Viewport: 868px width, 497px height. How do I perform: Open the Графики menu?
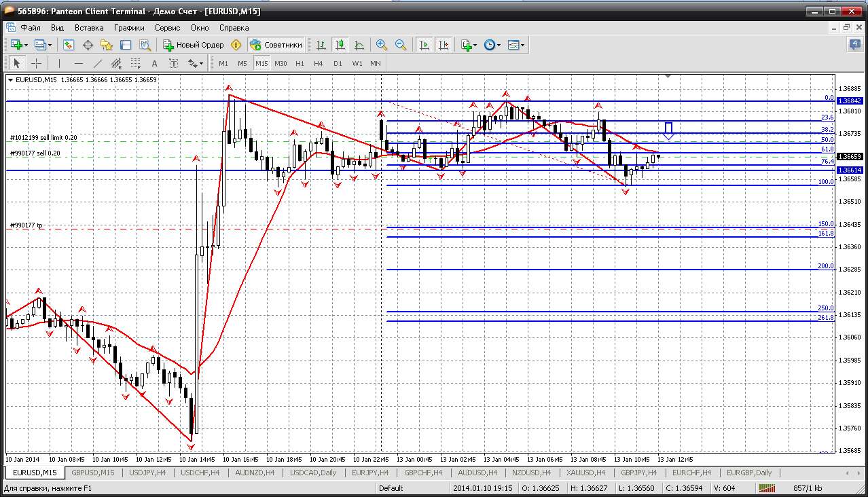(129, 28)
